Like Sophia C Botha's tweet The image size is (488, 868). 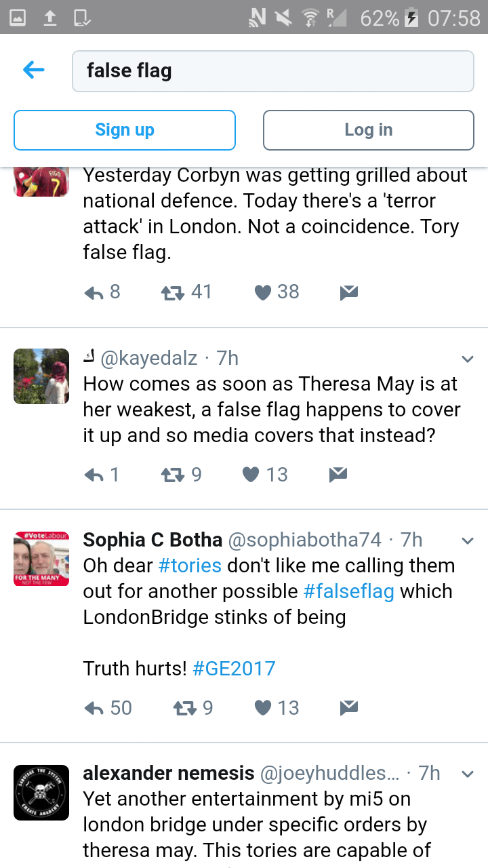click(262, 708)
